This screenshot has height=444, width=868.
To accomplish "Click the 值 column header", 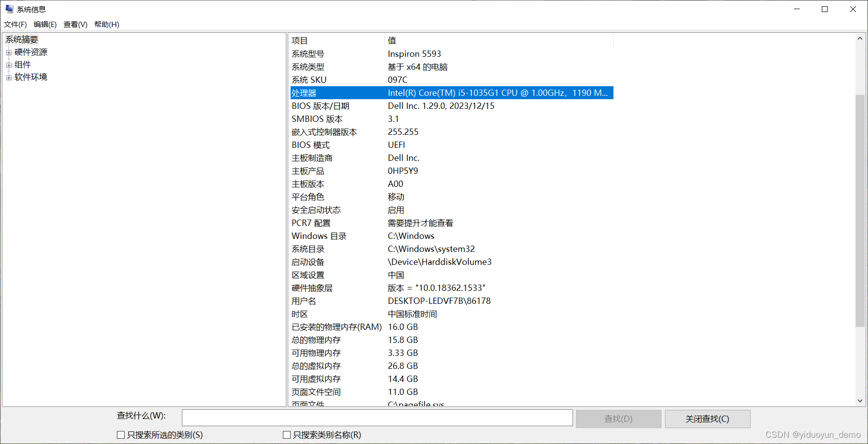I will coord(499,40).
